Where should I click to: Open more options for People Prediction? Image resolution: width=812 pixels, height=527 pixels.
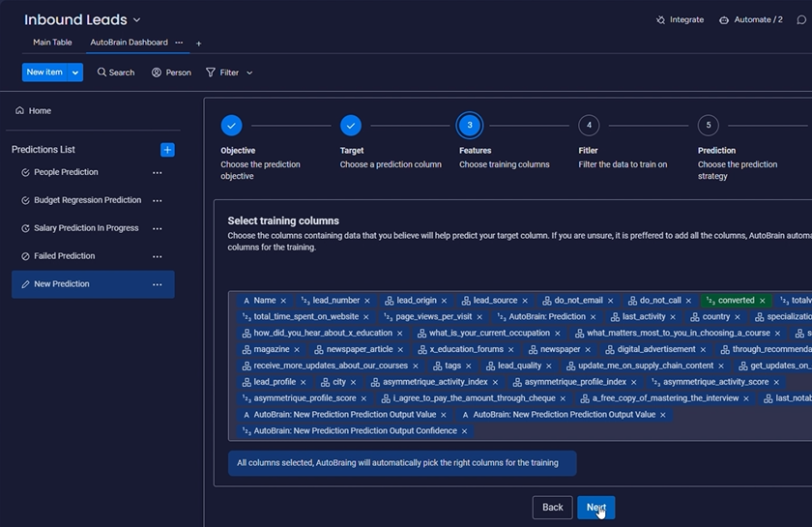(157, 172)
